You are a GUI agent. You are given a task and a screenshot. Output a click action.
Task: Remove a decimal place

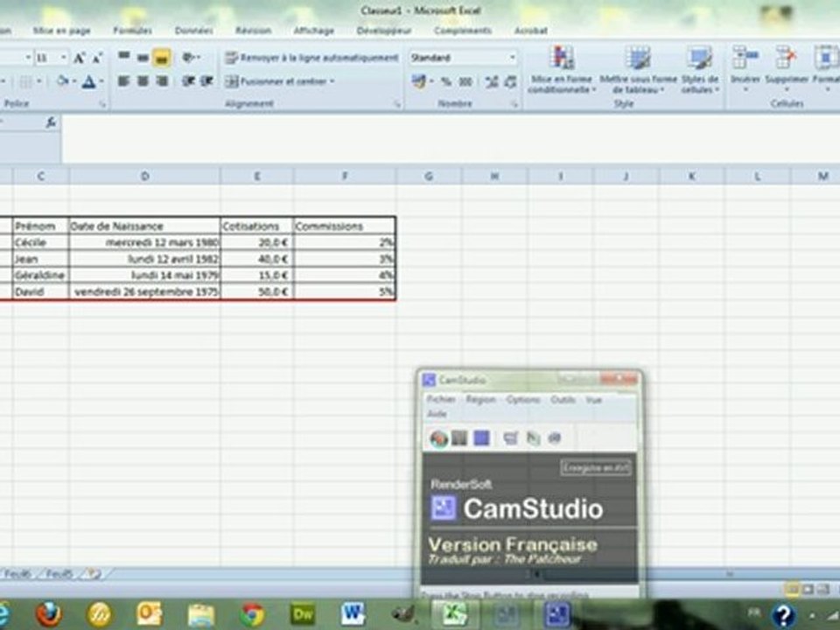[x=510, y=81]
